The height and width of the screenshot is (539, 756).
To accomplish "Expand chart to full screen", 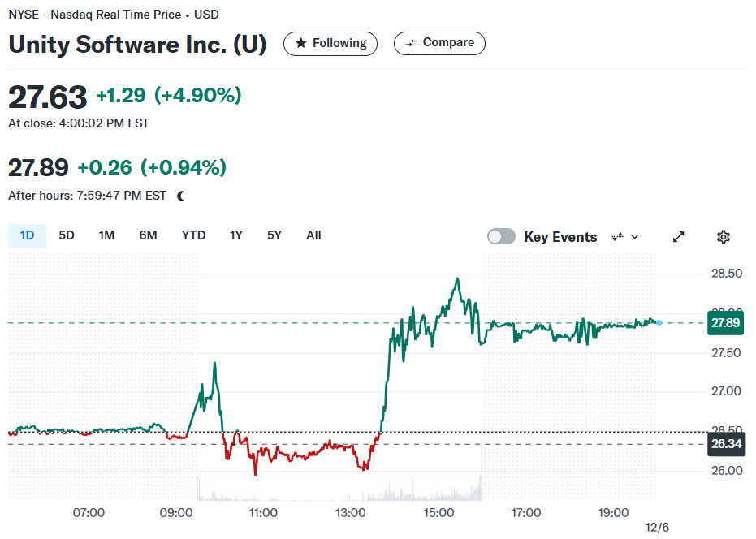I will pos(678,237).
